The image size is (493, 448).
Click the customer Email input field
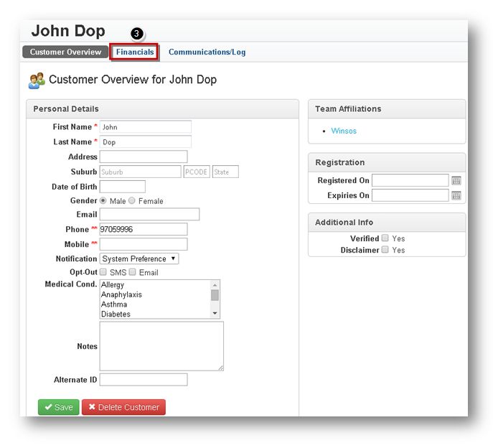click(x=149, y=214)
